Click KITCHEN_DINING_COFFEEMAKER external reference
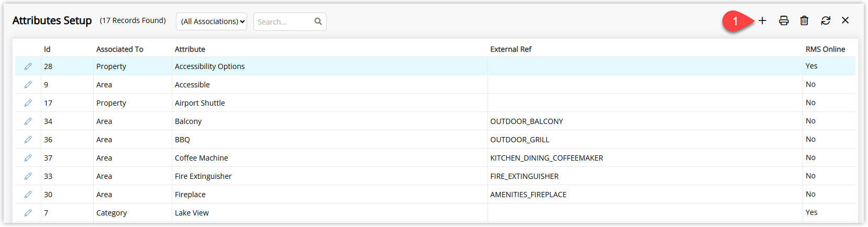The height and width of the screenshot is (227, 868). click(x=547, y=158)
